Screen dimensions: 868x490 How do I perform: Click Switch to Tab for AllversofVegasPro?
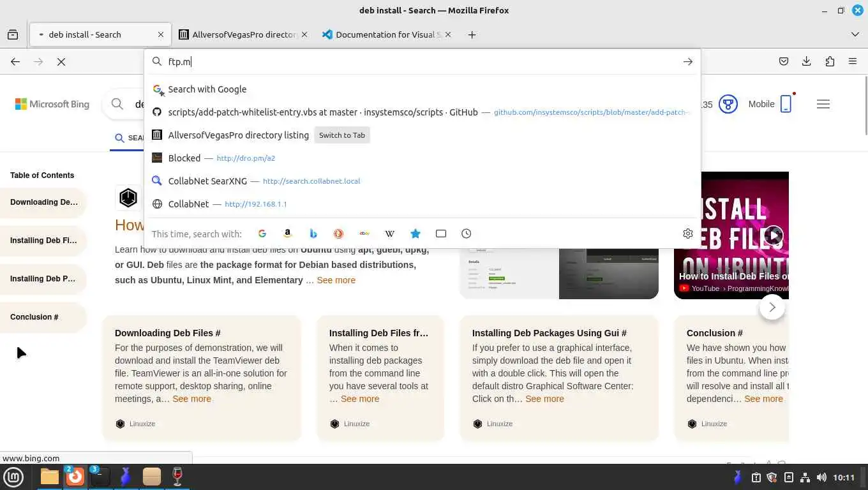(342, 135)
